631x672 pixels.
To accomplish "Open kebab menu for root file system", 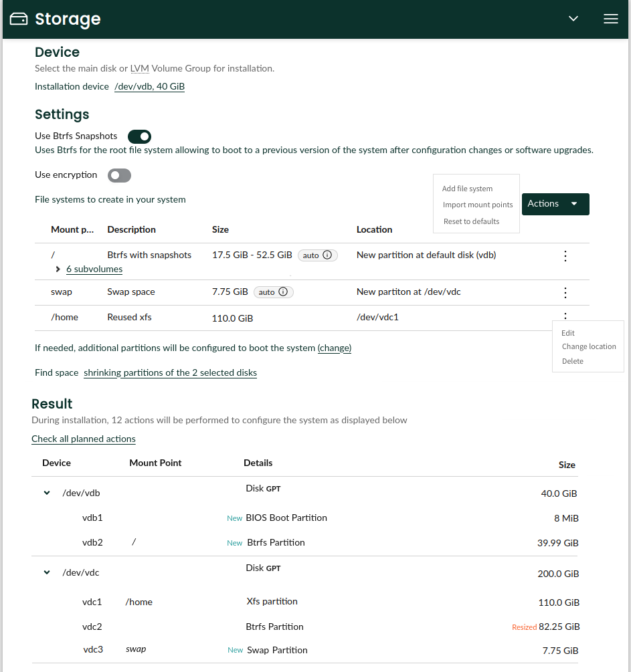I will coord(565,256).
